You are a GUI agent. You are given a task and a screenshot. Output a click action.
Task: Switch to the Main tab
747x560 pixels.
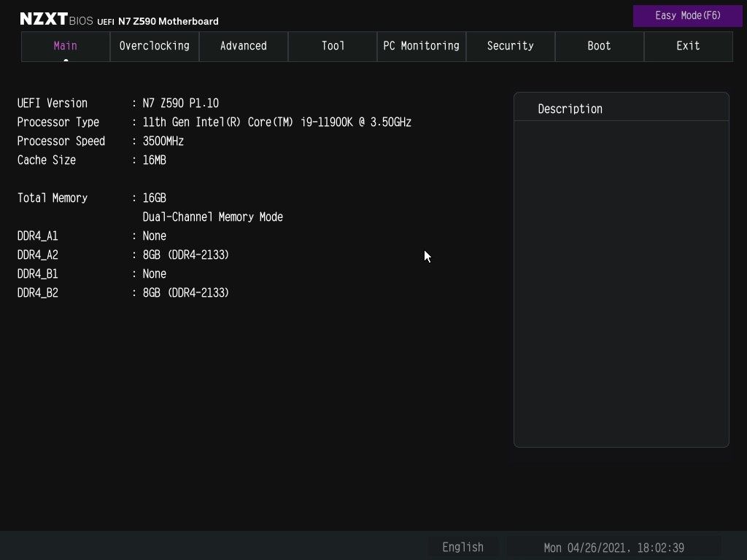tap(66, 46)
